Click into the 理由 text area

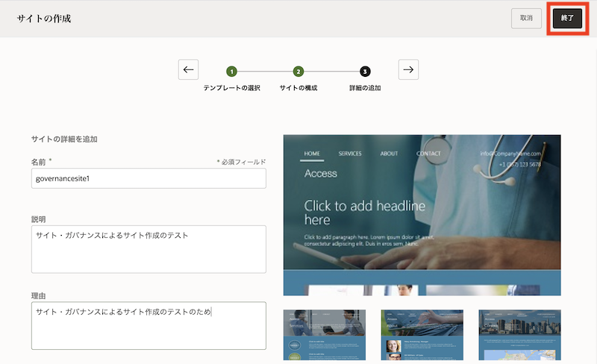pos(149,325)
